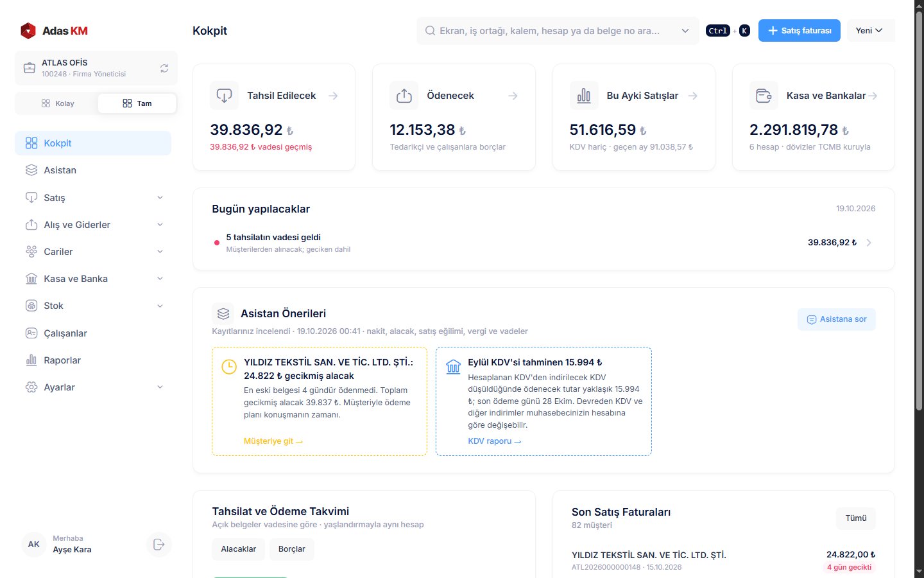
Task: Click the clock icon on Yıldız Tekstil suggestion
Action: tap(229, 367)
